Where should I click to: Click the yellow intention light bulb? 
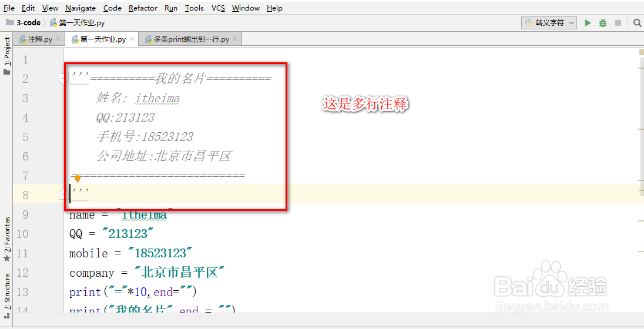(x=77, y=179)
